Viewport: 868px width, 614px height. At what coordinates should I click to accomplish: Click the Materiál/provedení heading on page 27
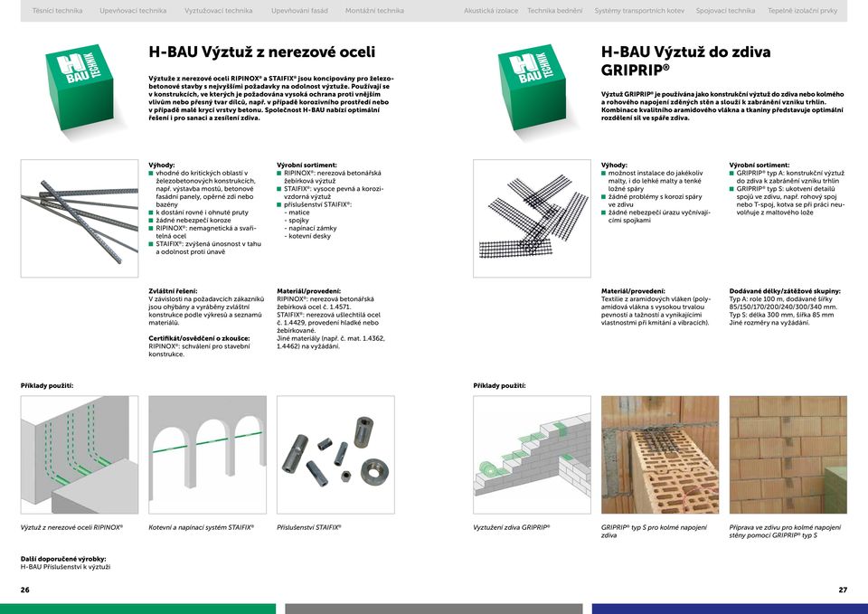tap(633, 290)
